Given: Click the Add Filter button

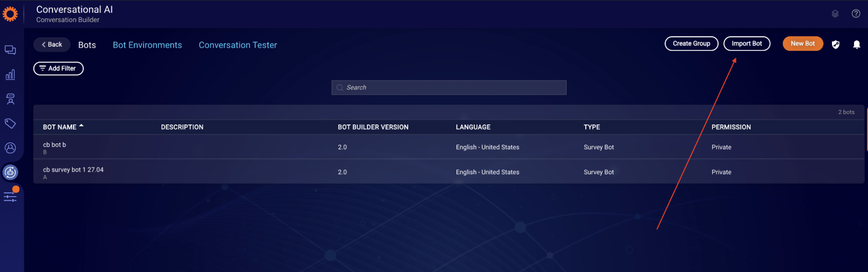Looking at the screenshot, I should tap(58, 68).
